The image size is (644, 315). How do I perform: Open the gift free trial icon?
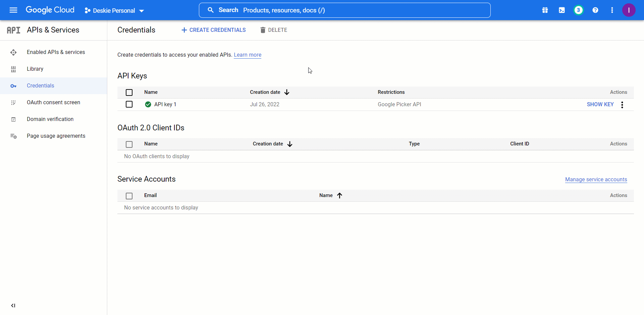coord(545,10)
